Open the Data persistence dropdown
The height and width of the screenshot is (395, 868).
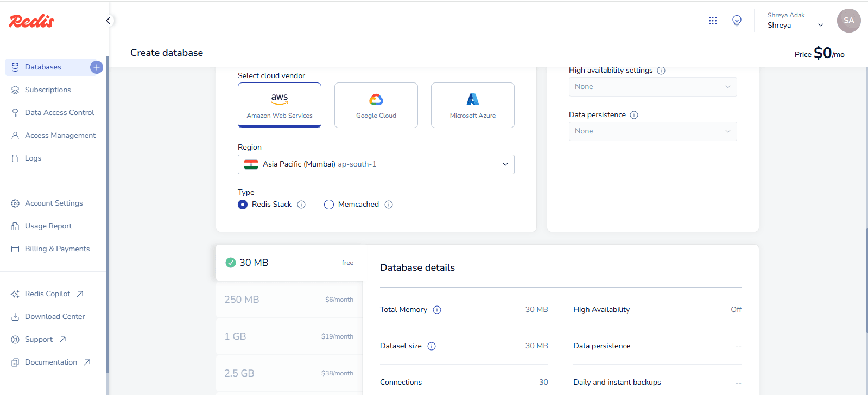(x=653, y=131)
